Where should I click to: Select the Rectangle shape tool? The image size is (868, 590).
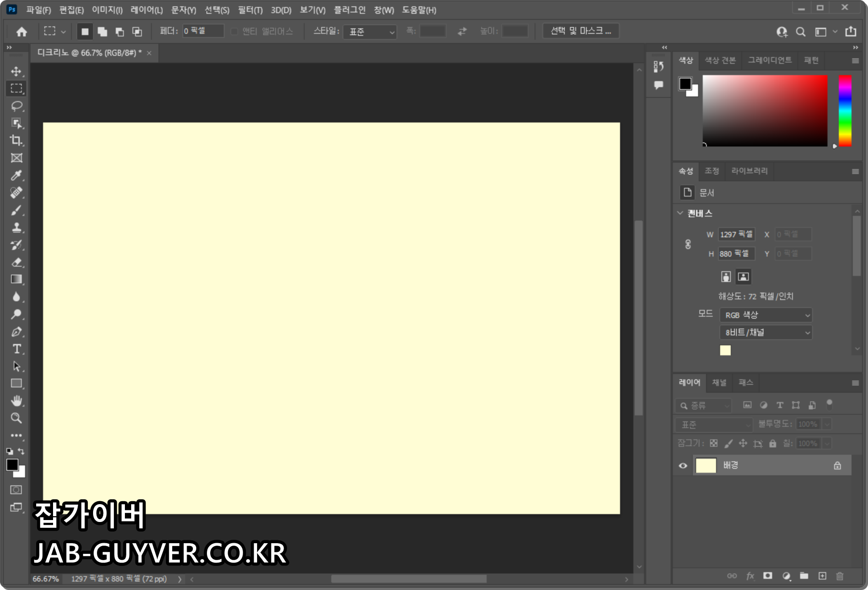pos(16,384)
